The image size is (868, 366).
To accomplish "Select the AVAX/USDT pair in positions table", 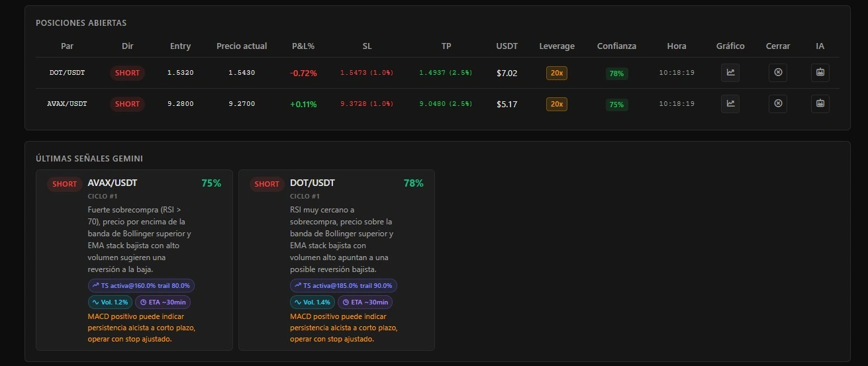I will pos(67,104).
